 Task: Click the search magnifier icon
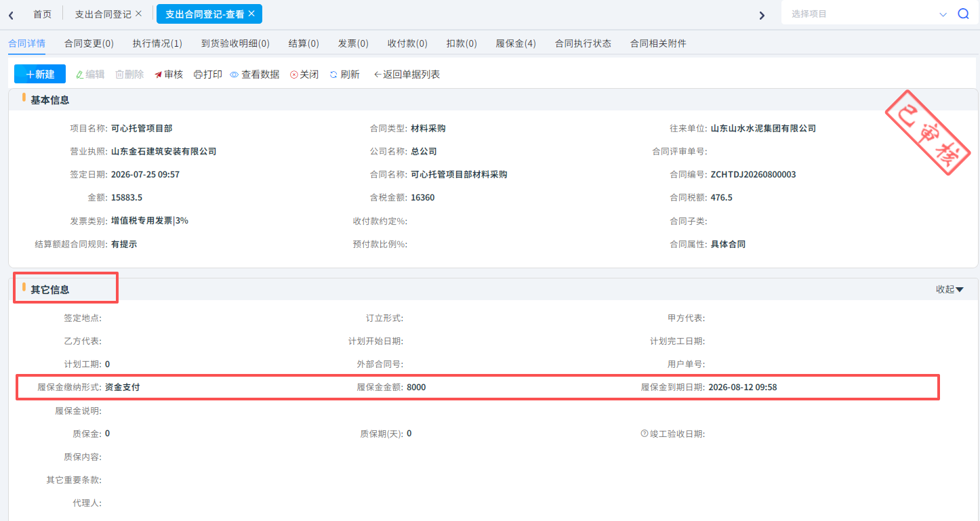pos(963,14)
